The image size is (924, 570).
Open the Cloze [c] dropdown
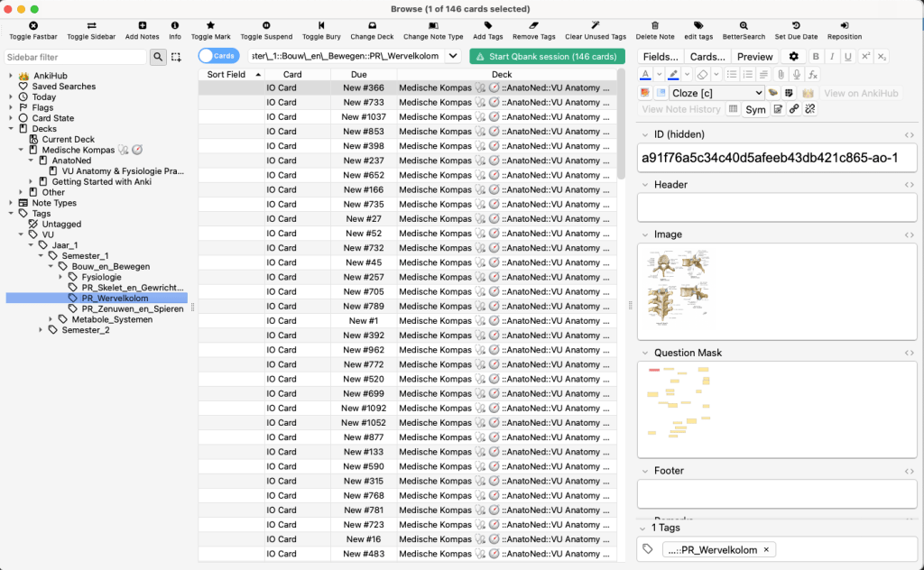[x=717, y=93]
